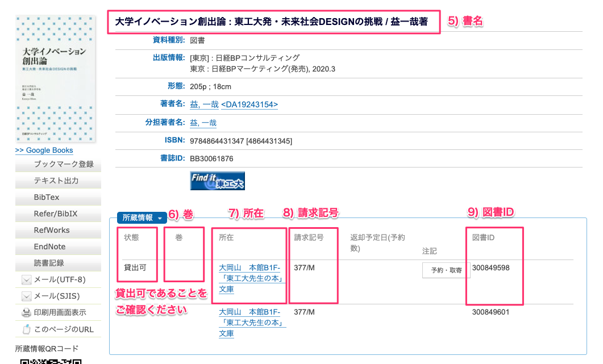Viewport: 603px width, 364px height.
Task: Click the Find it @東工大 banner
Action: [217, 181]
